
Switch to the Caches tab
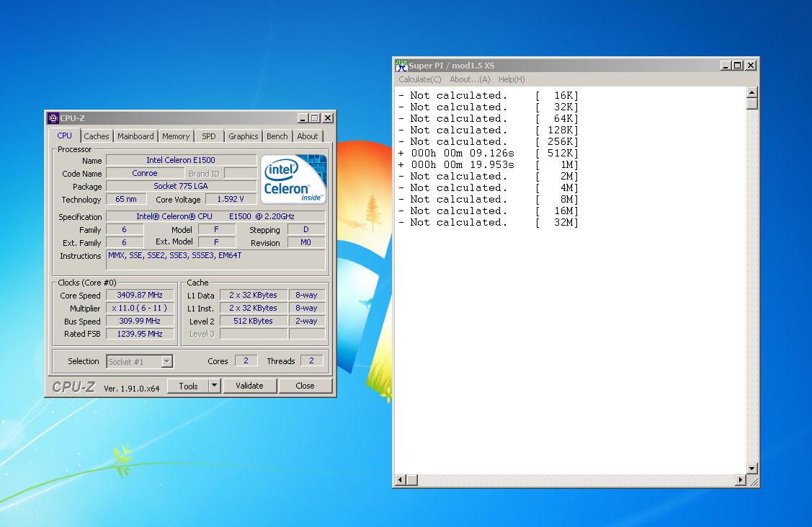(97, 136)
